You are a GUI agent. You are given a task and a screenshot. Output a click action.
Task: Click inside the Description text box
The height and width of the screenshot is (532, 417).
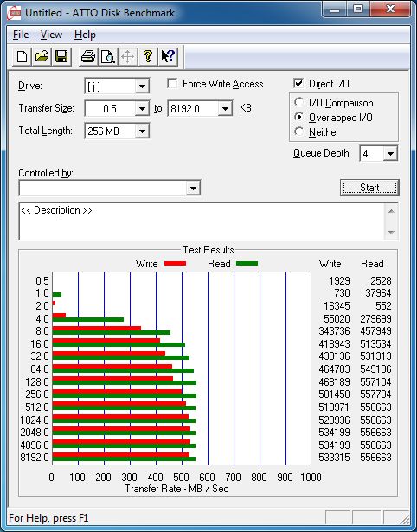pyautogui.click(x=202, y=221)
